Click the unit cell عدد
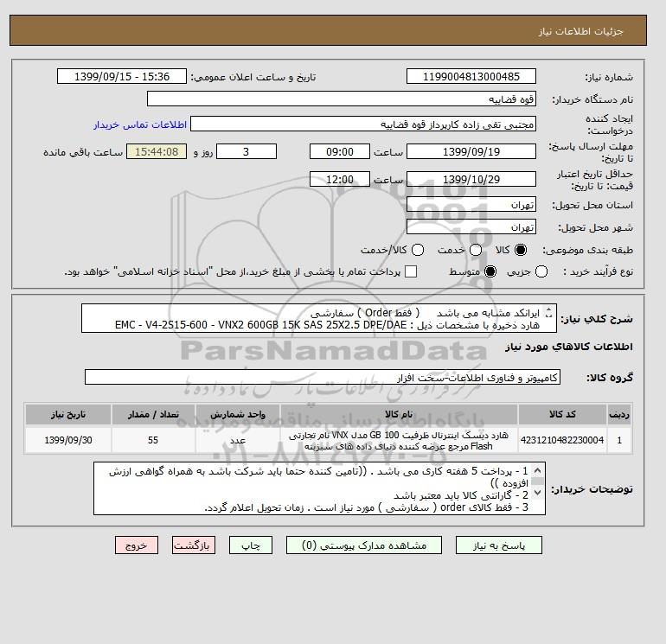 pos(238,440)
